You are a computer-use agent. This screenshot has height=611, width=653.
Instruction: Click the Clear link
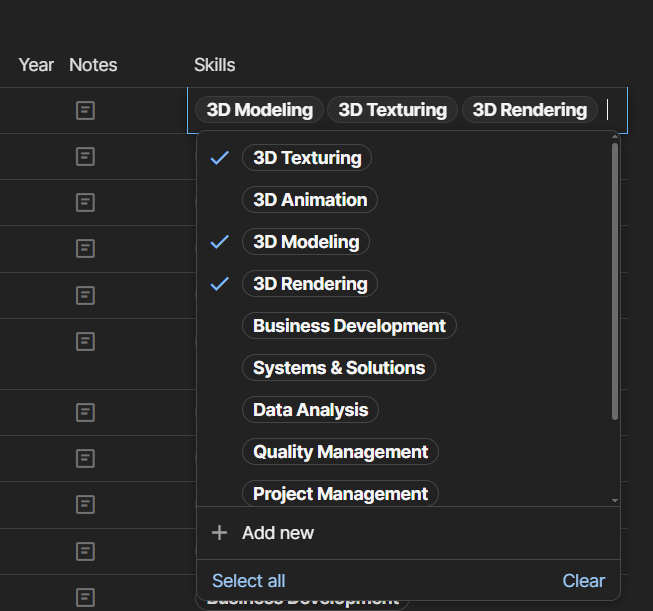tap(583, 581)
